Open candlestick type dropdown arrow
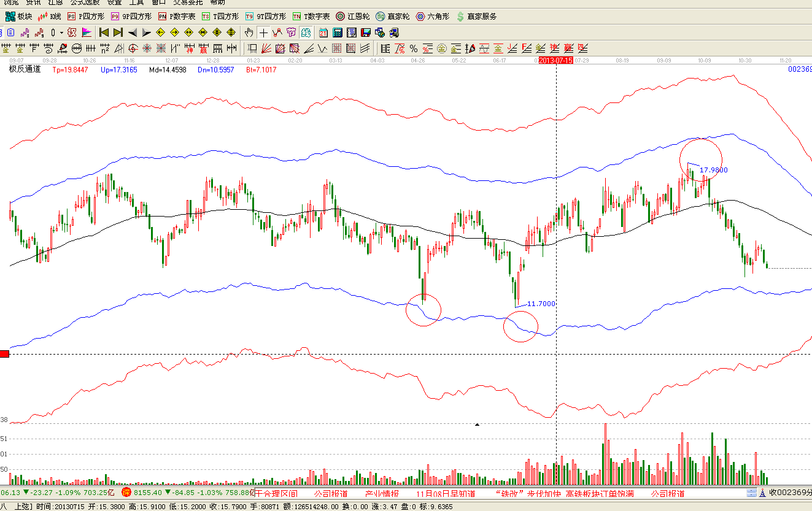Image resolution: width=812 pixels, height=511 pixels. click(61, 33)
